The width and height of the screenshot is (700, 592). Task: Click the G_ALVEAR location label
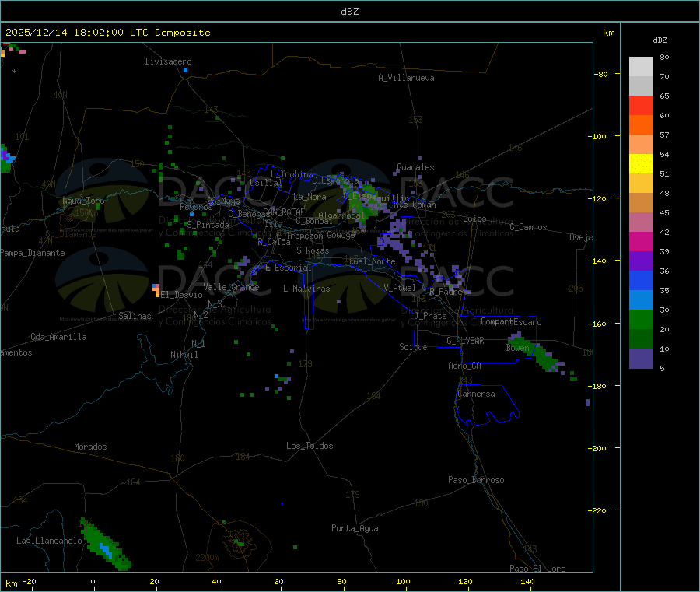(x=465, y=341)
